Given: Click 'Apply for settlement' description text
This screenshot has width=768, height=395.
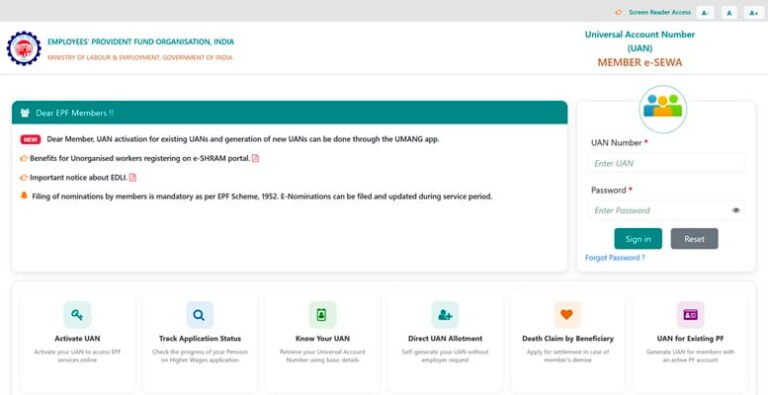Looking at the screenshot, I should [x=568, y=356].
